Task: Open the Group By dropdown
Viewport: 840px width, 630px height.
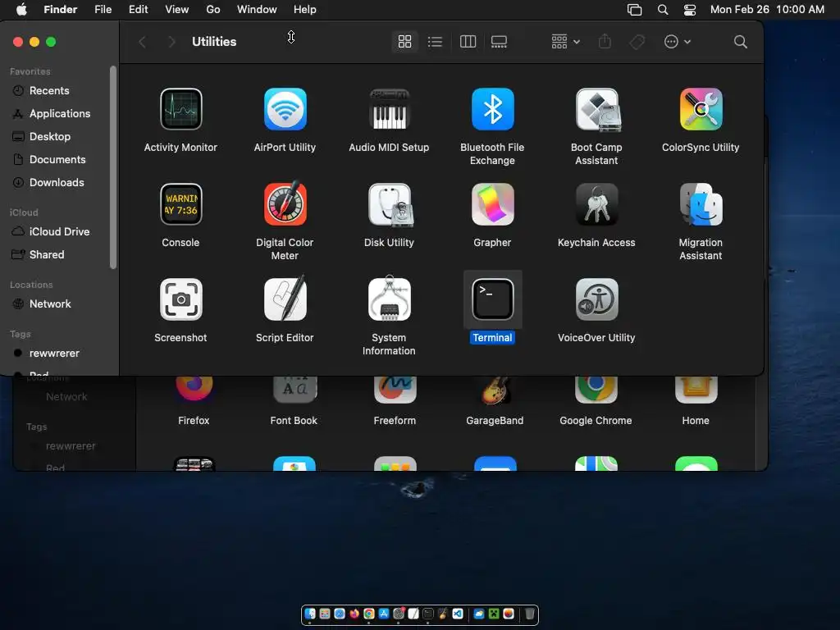Action: pyautogui.click(x=565, y=41)
